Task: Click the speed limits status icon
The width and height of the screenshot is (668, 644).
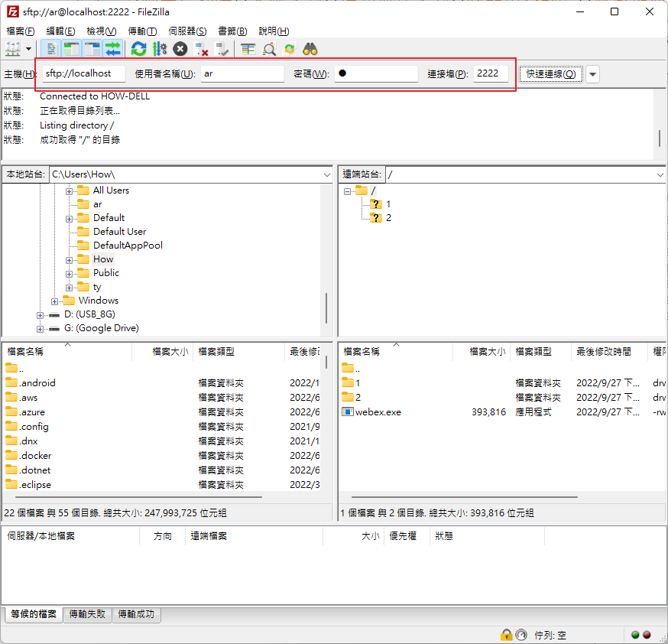Action: coord(521,635)
